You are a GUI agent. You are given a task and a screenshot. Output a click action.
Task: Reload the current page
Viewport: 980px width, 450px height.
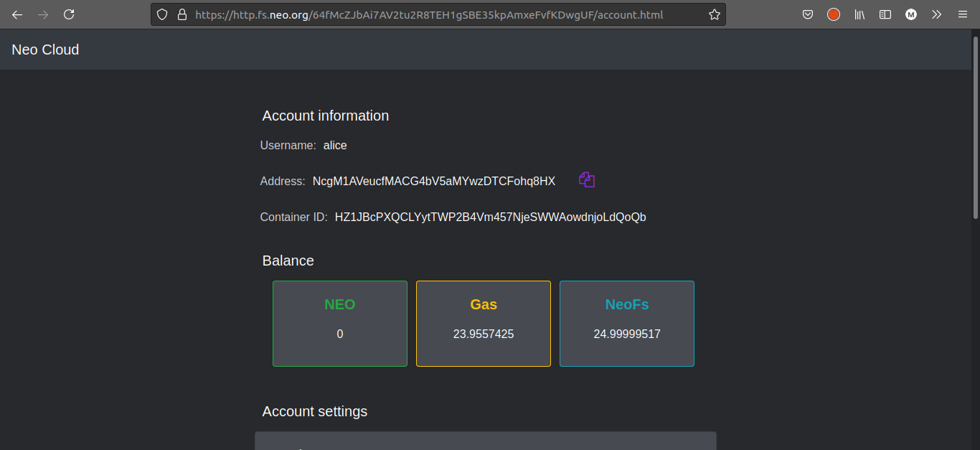click(x=69, y=14)
